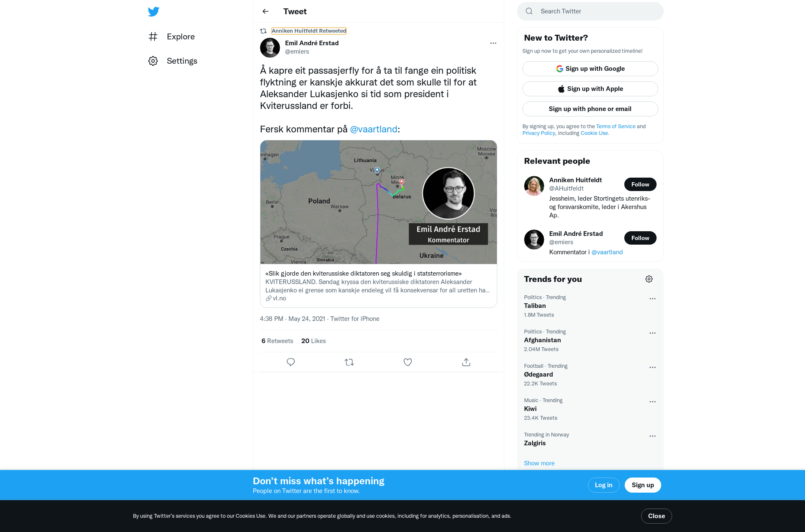Open the three-dot menu on Emil's tweet
The width and height of the screenshot is (805, 532).
[493, 43]
